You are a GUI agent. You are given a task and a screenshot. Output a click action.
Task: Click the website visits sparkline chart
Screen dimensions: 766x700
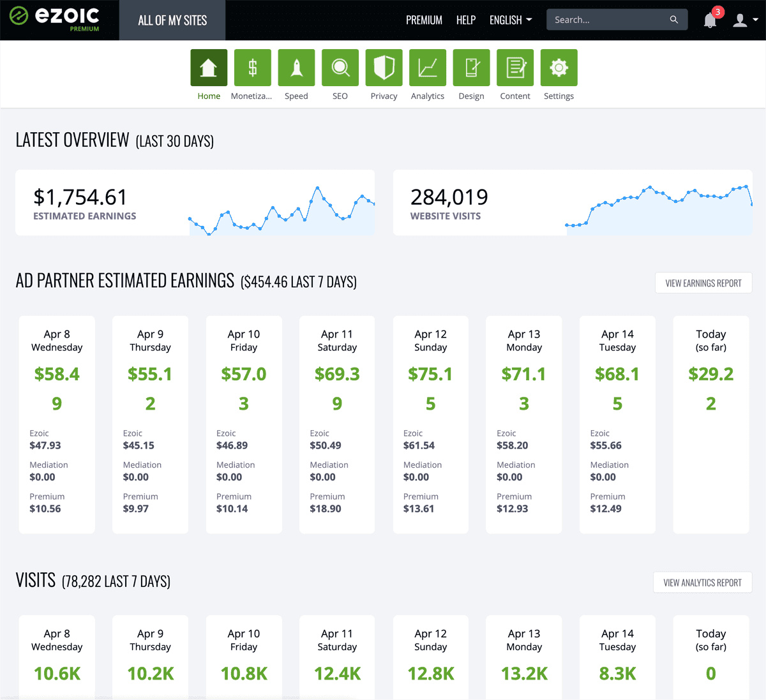click(659, 210)
